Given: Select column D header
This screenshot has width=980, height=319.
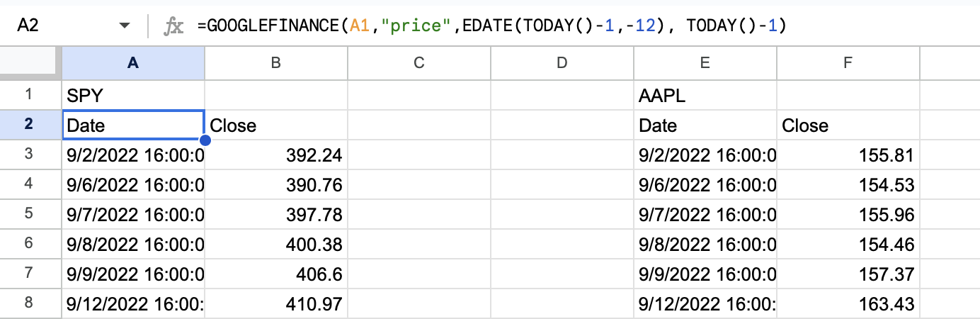Looking at the screenshot, I should (562, 63).
